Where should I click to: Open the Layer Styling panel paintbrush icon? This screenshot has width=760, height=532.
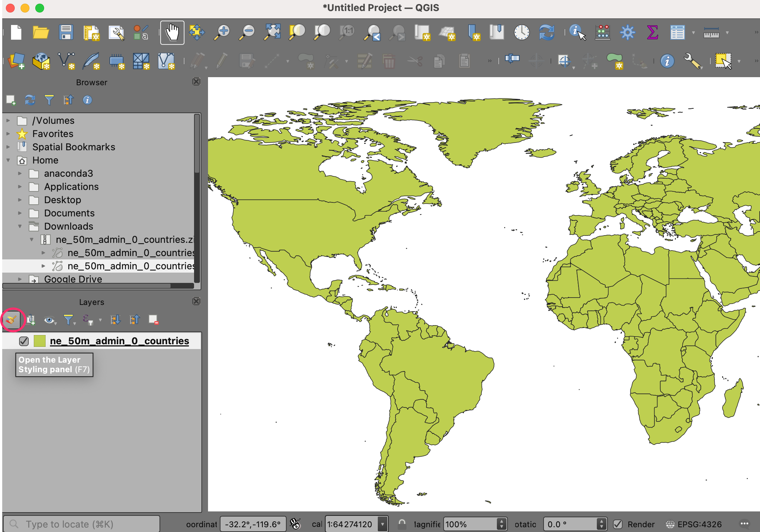click(x=12, y=320)
